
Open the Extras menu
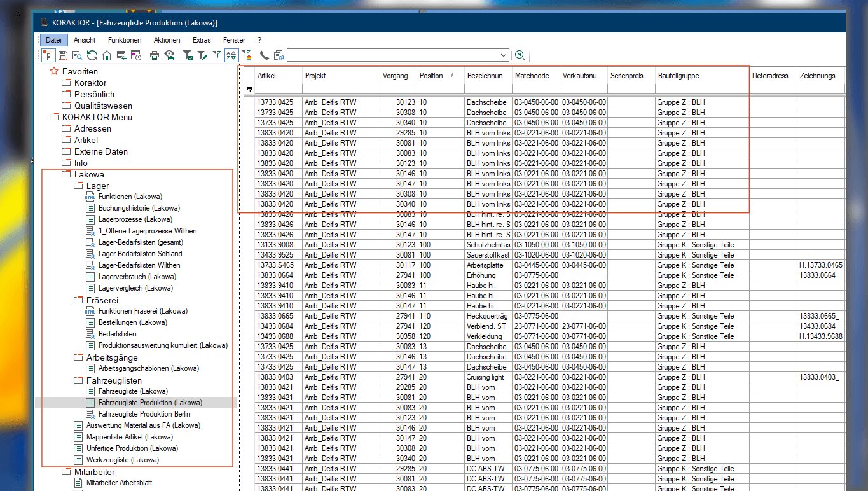tap(202, 40)
